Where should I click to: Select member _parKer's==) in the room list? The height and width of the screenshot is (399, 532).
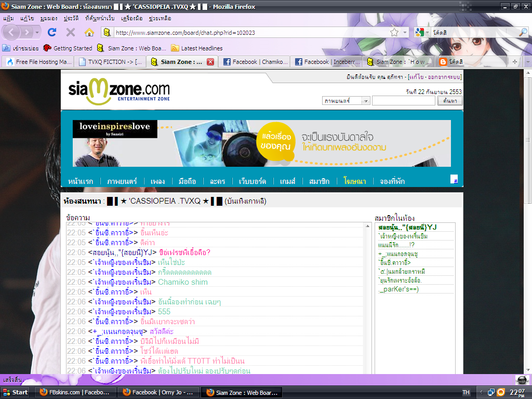click(398, 289)
